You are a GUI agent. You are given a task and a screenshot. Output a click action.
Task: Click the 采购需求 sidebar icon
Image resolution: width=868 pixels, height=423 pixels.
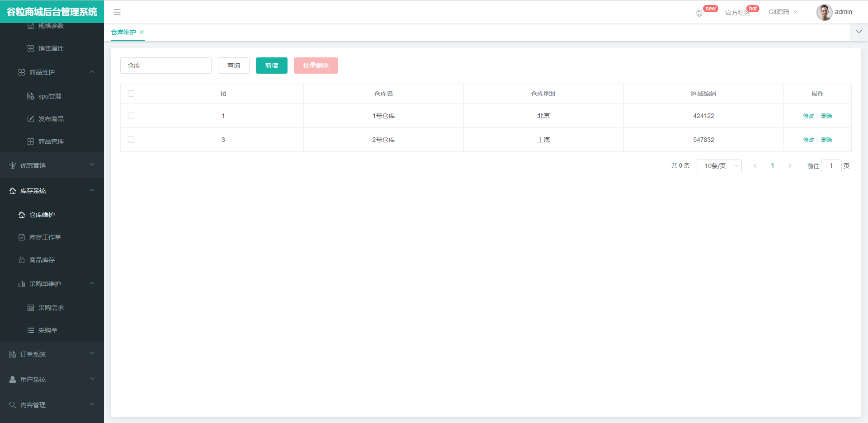point(31,308)
